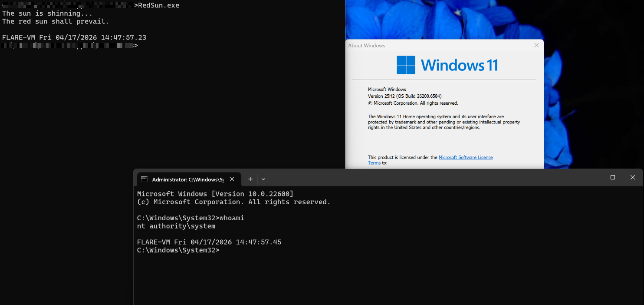Click the 'RedSun.exe' command text

158,5
